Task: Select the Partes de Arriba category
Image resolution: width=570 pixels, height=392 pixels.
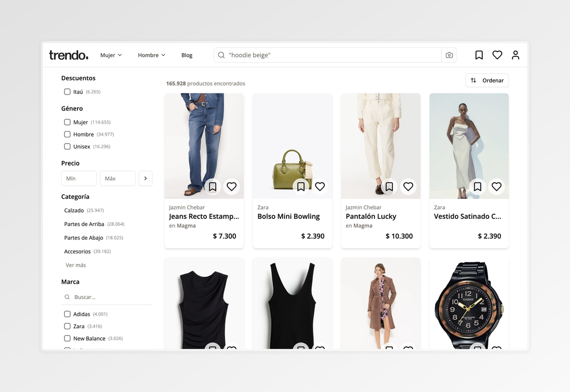Action: pyautogui.click(x=94, y=224)
